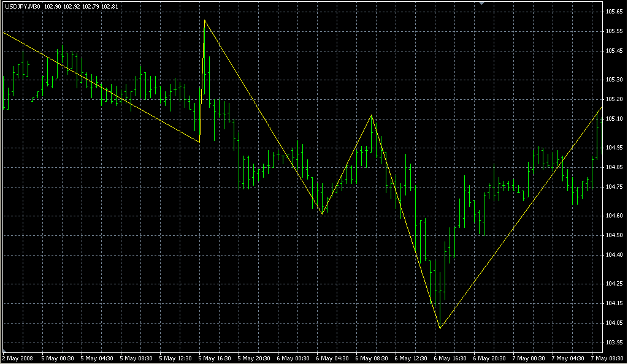Click the 105.30 price scale label
The image size is (628, 364).
[614, 80]
